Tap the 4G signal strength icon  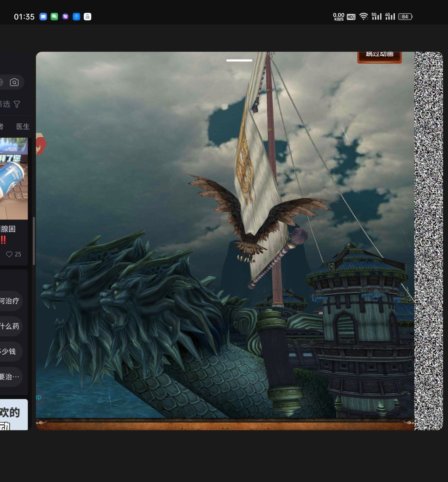(390, 17)
